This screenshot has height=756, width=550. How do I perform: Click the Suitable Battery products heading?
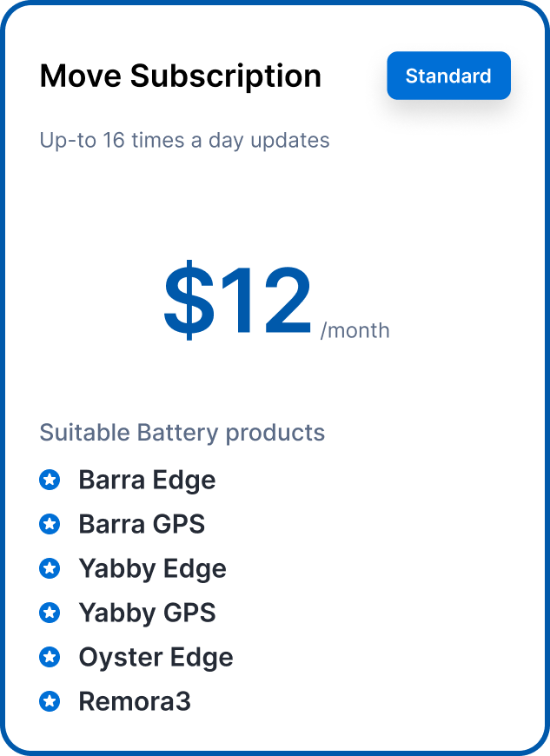coord(182,432)
